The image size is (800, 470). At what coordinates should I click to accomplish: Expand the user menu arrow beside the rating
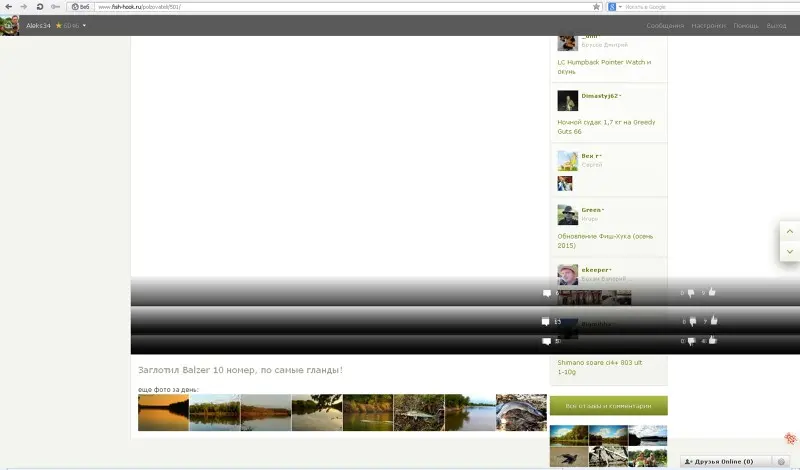click(84, 26)
